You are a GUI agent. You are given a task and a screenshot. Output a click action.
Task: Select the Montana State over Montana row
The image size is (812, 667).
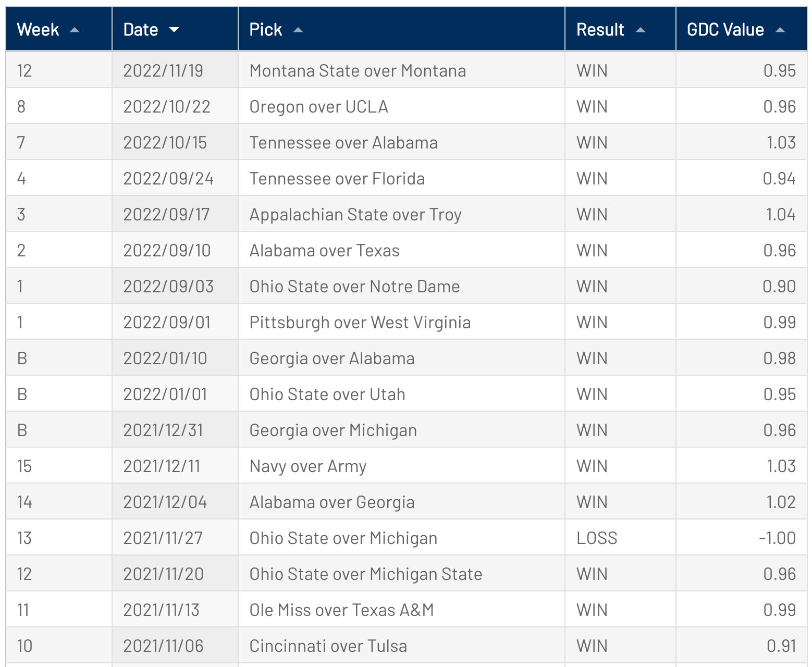click(358, 70)
